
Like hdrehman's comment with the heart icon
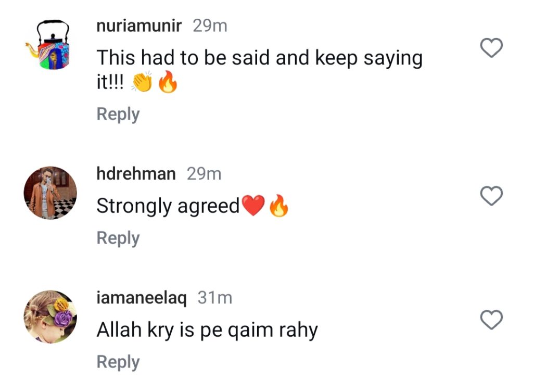490,196
